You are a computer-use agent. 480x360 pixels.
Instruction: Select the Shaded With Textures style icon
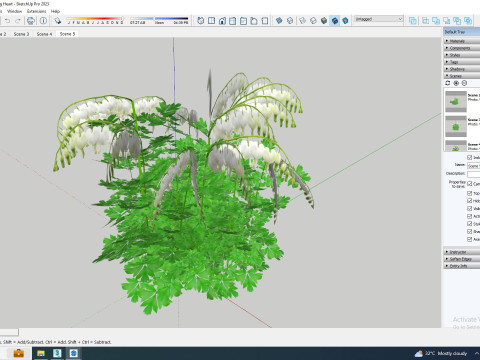334,21
